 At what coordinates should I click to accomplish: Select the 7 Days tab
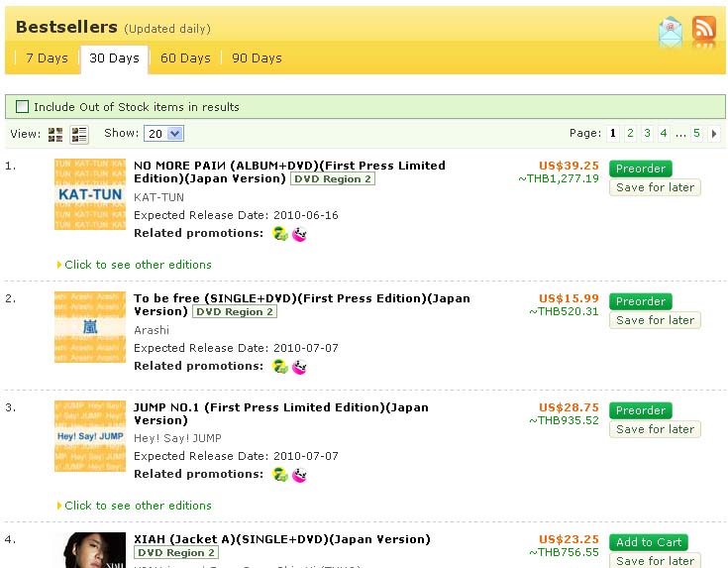point(47,58)
